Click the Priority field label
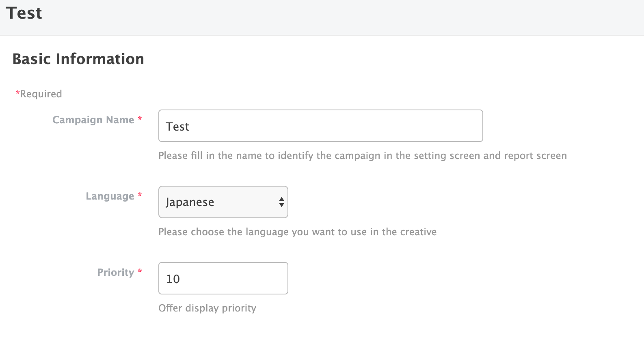Viewport: 644px width, 348px height. [x=115, y=273]
